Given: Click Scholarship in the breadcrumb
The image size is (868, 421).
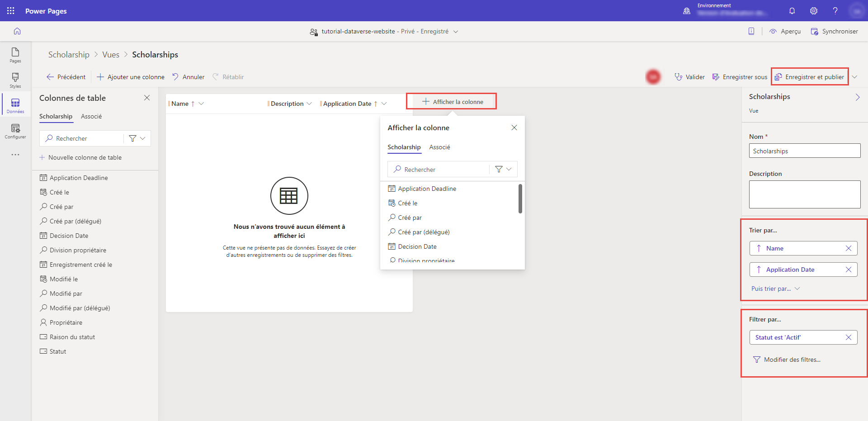Looking at the screenshot, I should [69, 55].
